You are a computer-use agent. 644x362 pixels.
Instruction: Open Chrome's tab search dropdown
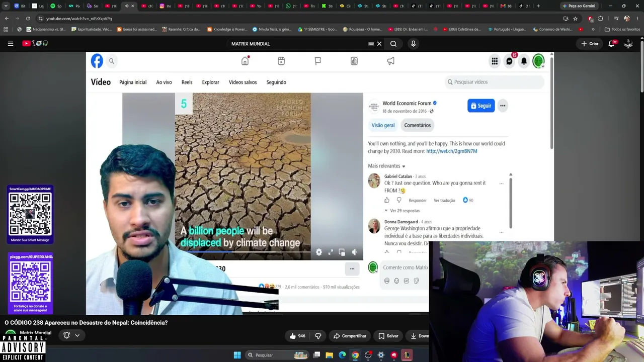click(6, 6)
